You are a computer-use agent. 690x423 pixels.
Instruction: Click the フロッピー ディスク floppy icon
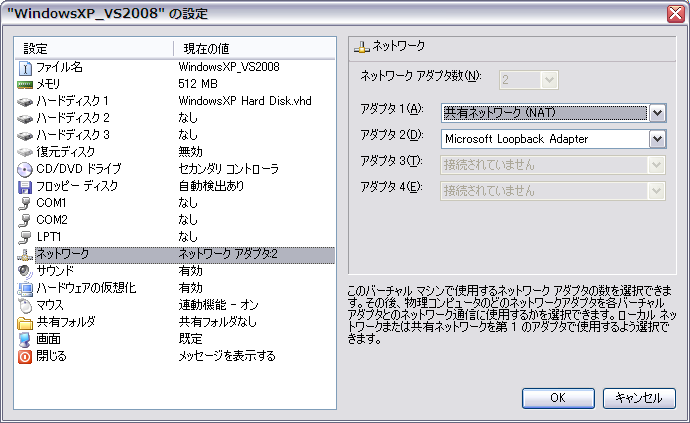pos(26,186)
